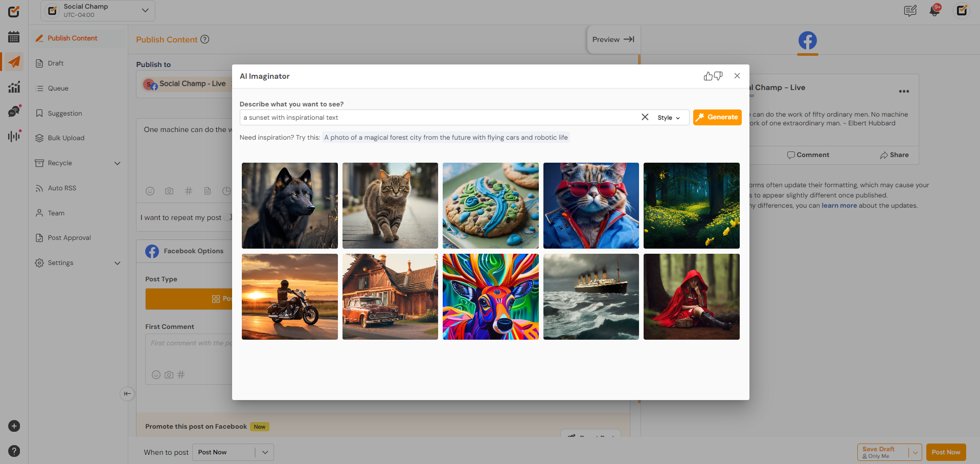
Task: Open the learn more link
Action: pyautogui.click(x=839, y=206)
